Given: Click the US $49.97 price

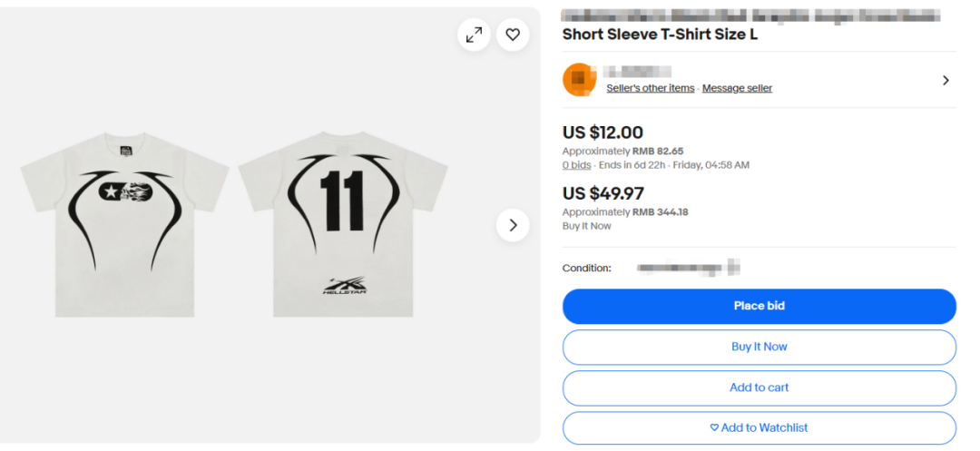Looking at the screenshot, I should [x=603, y=193].
